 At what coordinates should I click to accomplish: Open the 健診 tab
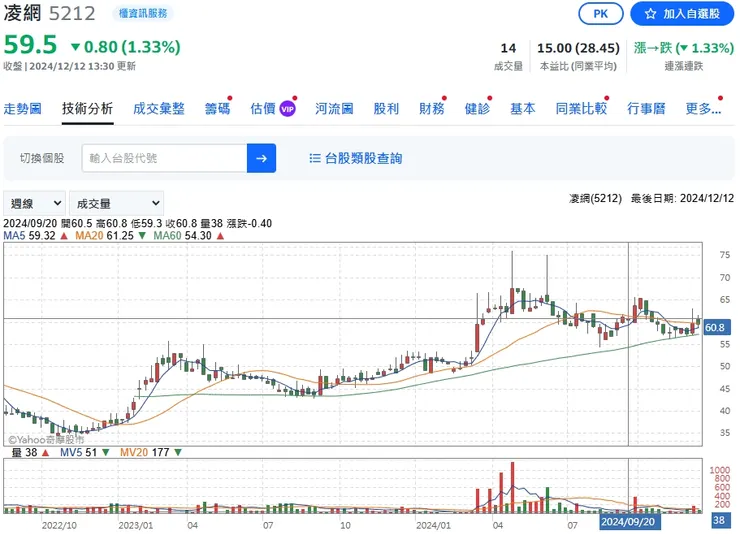click(477, 109)
